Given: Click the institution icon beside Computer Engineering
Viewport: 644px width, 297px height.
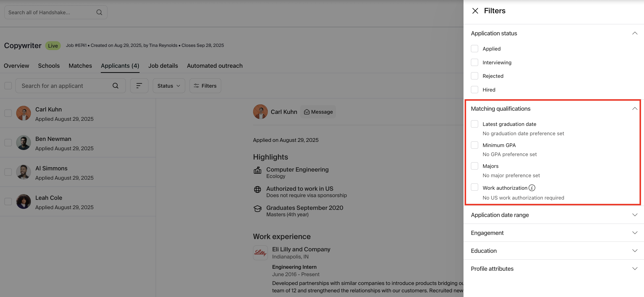Looking at the screenshot, I should 257,170.
